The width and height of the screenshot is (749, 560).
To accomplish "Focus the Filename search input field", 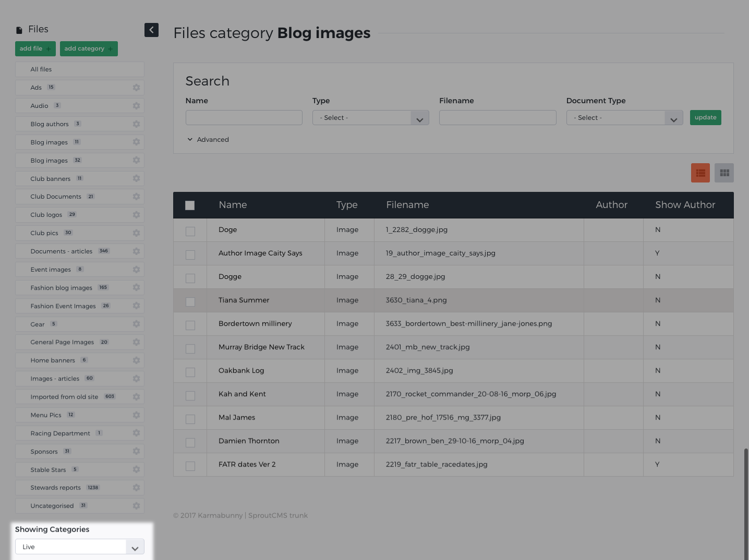I will pyautogui.click(x=498, y=117).
